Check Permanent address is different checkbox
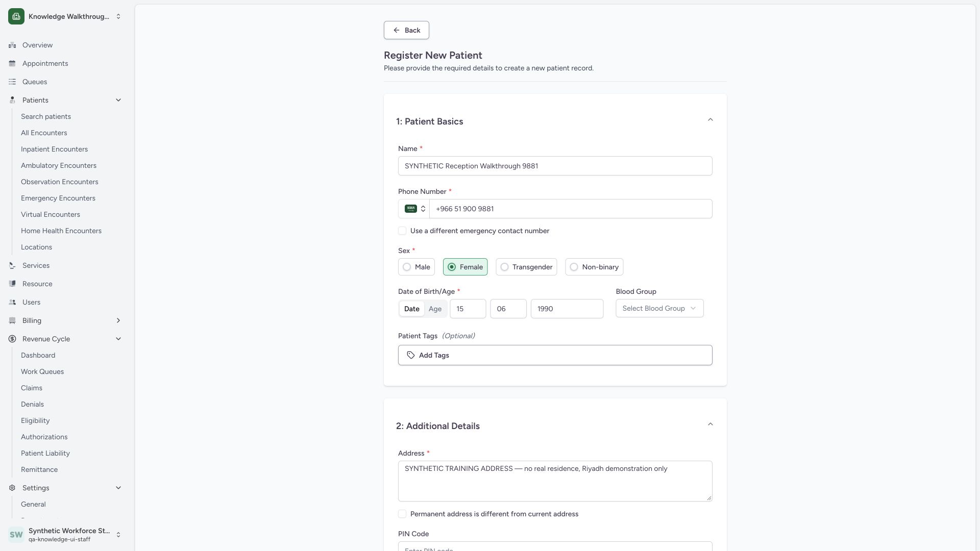The image size is (980, 551). pyautogui.click(x=402, y=514)
